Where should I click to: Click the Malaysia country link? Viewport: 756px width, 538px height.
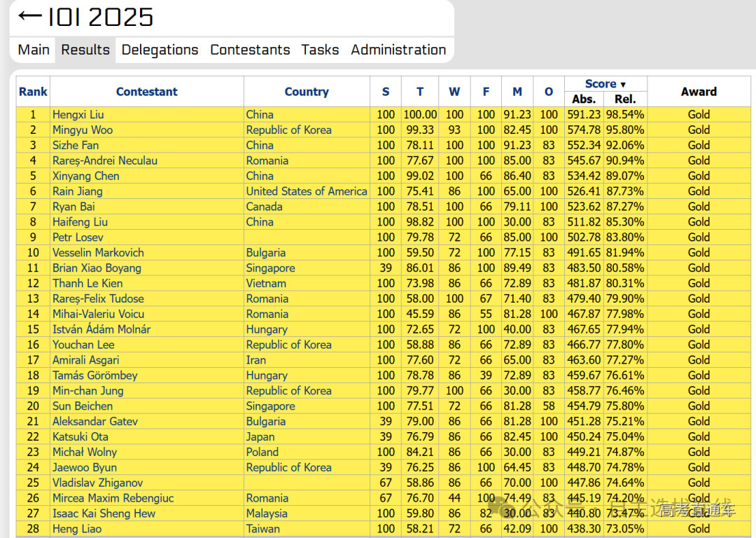click(x=267, y=513)
